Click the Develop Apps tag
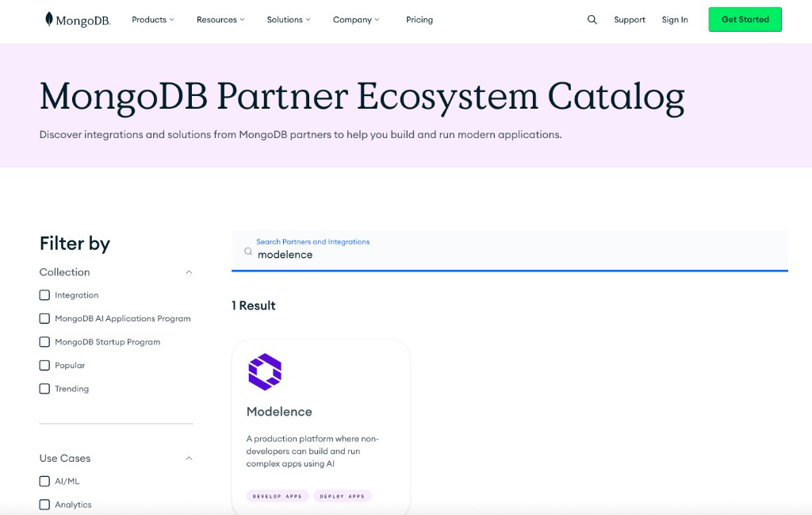The height and width of the screenshot is (515, 812). click(277, 496)
